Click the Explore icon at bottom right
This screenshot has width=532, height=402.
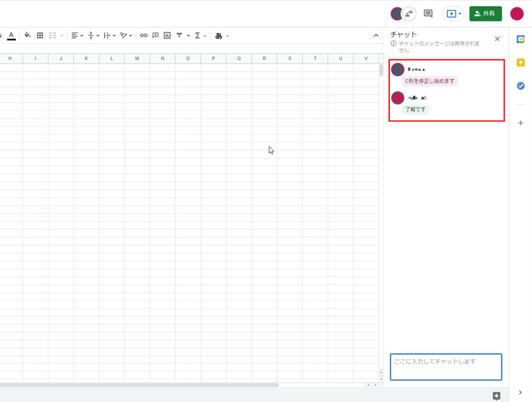point(496,396)
